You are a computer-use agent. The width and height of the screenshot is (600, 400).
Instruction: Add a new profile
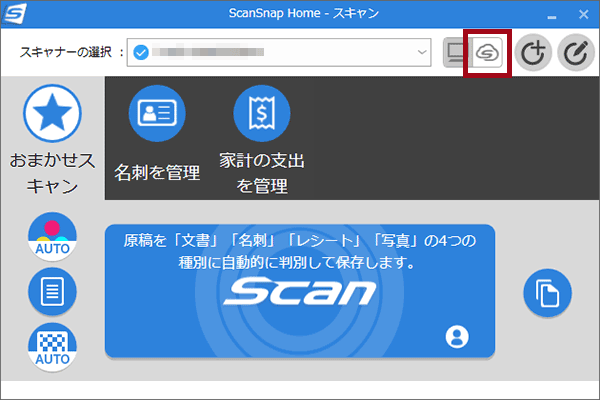533,52
